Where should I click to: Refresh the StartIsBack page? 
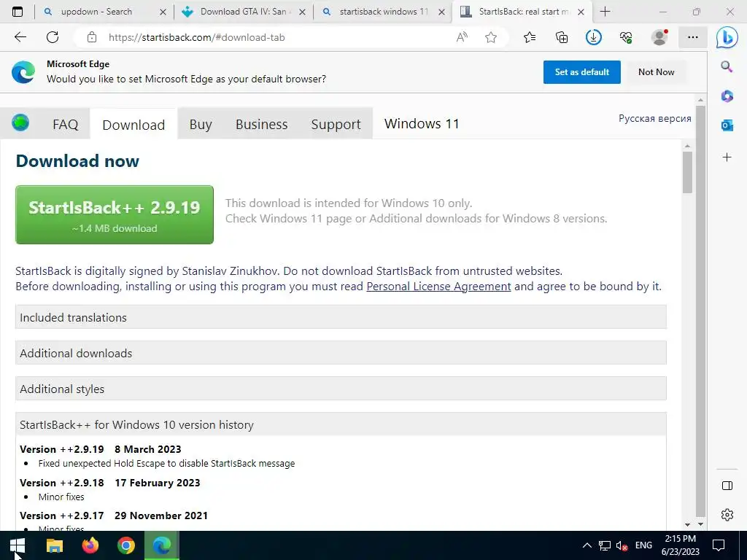(53, 37)
